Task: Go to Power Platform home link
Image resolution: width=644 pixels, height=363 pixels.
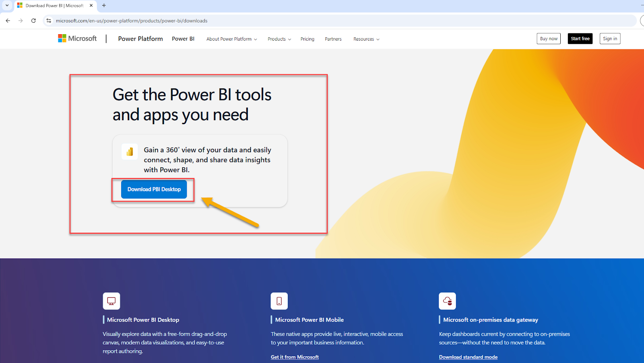Action: point(140,39)
